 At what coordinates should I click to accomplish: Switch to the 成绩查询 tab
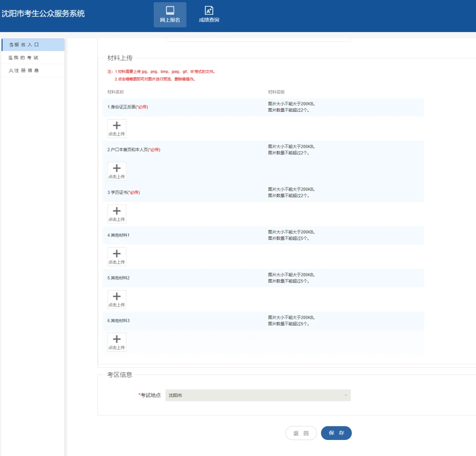[x=209, y=15]
